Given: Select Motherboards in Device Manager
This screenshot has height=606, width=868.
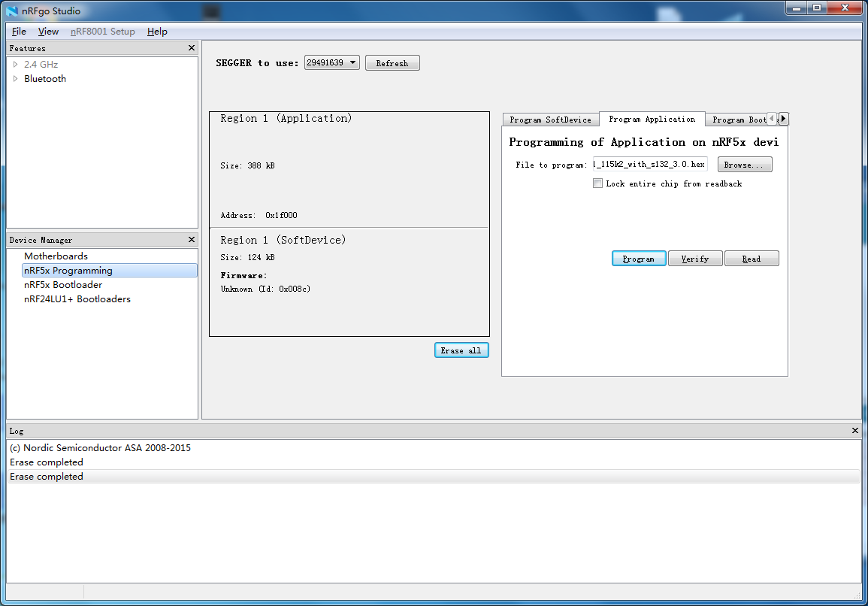Looking at the screenshot, I should [x=56, y=256].
